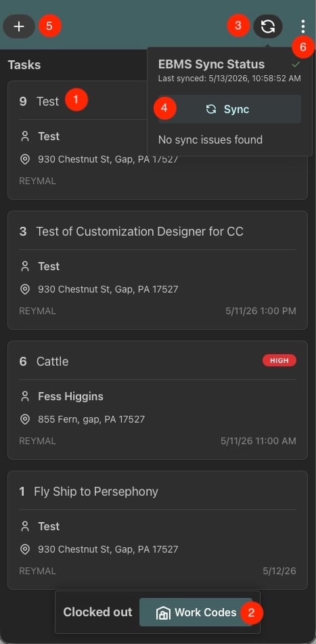Click the refresh icon inside Sync button
Image resolution: width=316 pixels, height=644 pixels.
[211, 109]
